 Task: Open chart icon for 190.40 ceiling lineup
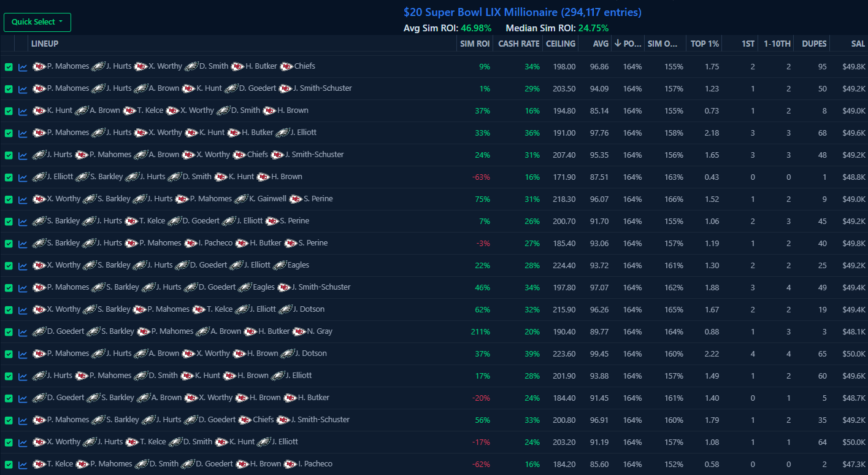(x=23, y=332)
